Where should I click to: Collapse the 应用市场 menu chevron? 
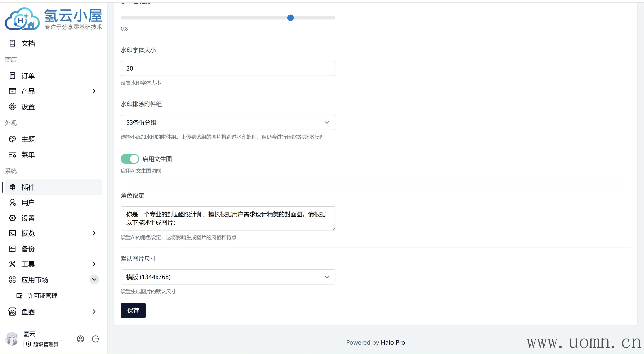94,279
